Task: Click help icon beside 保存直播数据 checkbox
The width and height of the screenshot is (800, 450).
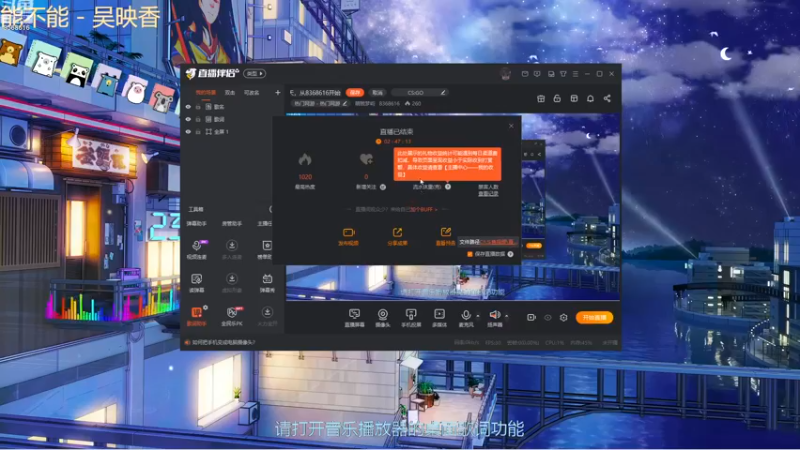Action: click(x=510, y=254)
